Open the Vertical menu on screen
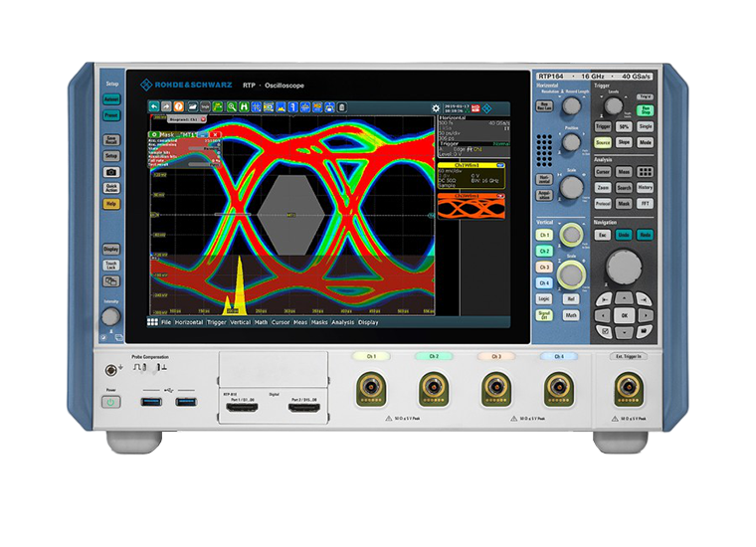Screen dimensions: 756x547 click(240, 322)
